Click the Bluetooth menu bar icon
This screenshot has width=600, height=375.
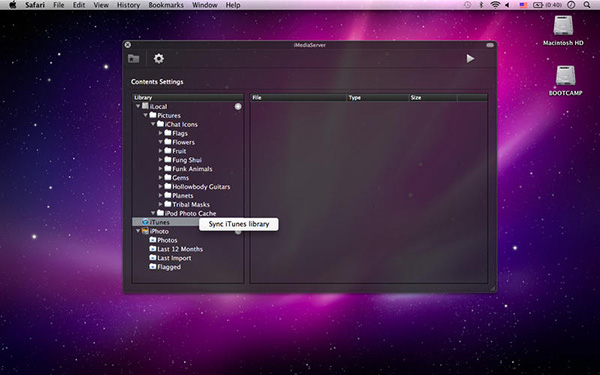[481, 5]
